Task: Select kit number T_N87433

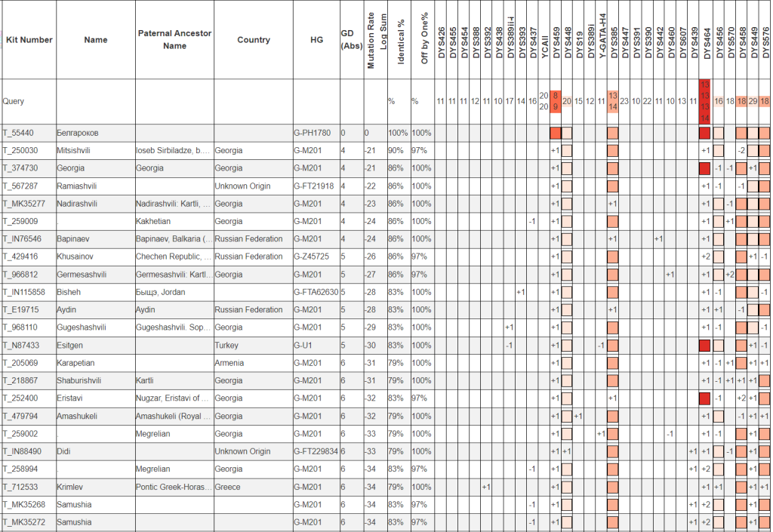Action: pyautogui.click(x=21, y=345)
